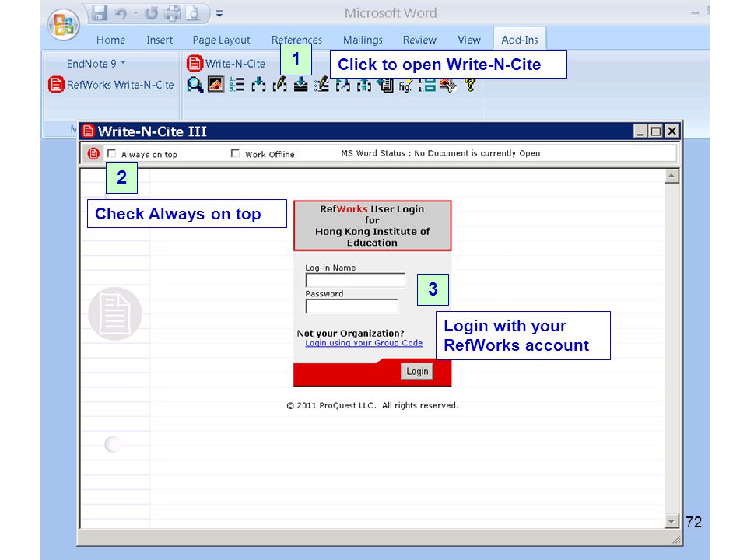
Task: Click the Format Bibliography list icon
Action: point(237,85)
